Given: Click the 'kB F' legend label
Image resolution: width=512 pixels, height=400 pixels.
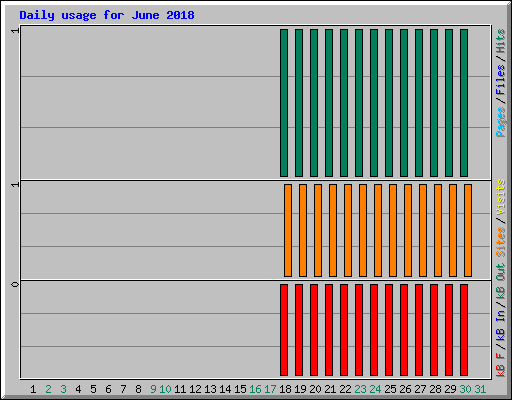Looking at the screenshot, I should 500,364.
